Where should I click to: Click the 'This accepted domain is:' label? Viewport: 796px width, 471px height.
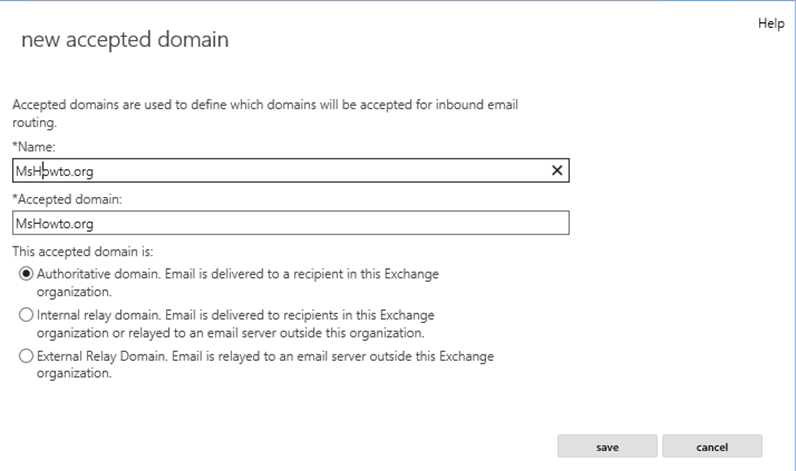pos(83,251)
